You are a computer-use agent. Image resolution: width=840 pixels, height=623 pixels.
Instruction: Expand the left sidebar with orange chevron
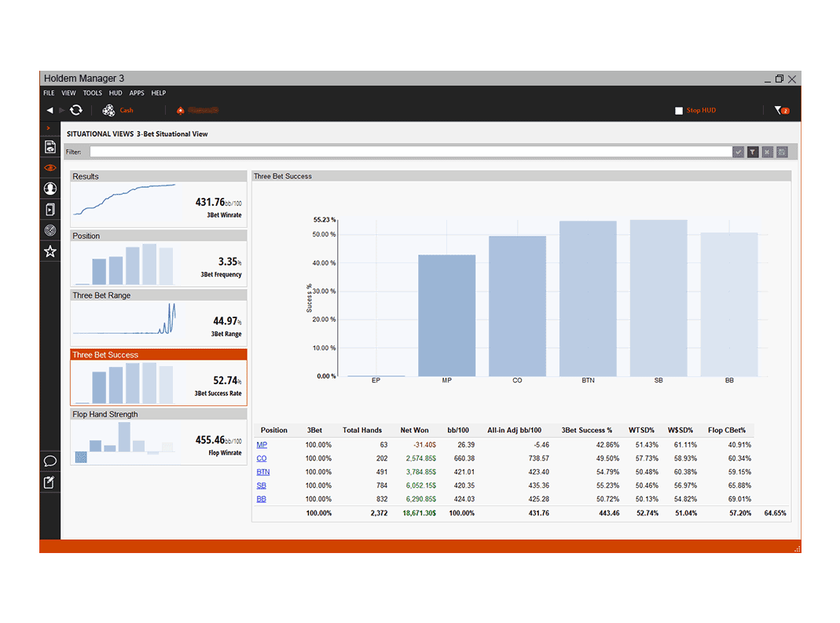point(49,128)
